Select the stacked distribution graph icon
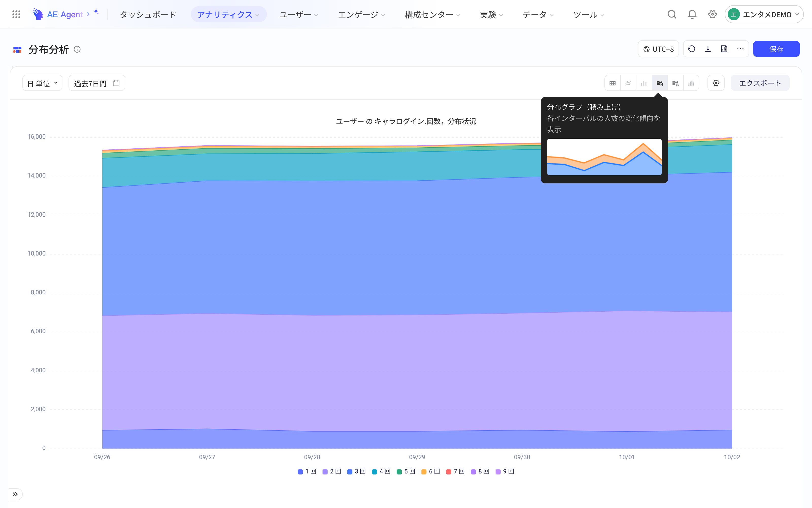812x508 pixels. (660, 83)
